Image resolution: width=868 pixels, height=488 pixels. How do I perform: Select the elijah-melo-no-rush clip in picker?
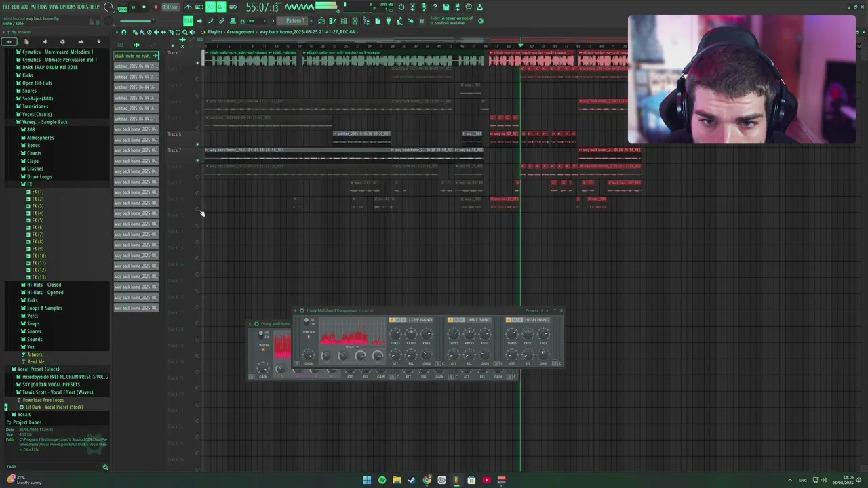[136, 56]
